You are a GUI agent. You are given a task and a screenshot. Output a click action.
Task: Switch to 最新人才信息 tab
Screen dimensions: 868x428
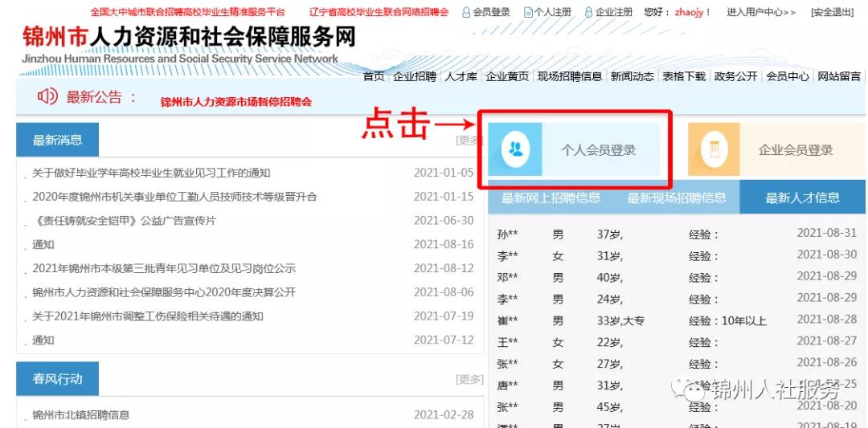(x=802, y=198)
